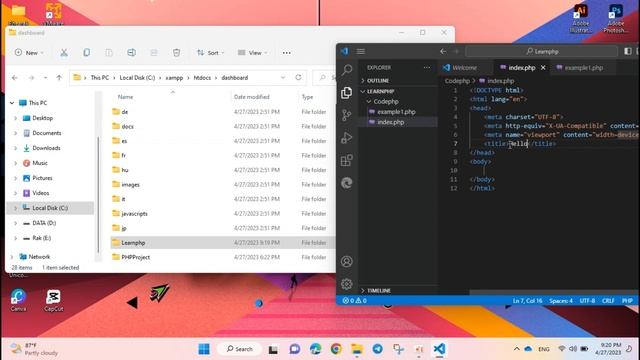This screenshot has width=640, height=360.
Task: Click the Delete trash icon in File Explorer
Action: tap(176, 53)
